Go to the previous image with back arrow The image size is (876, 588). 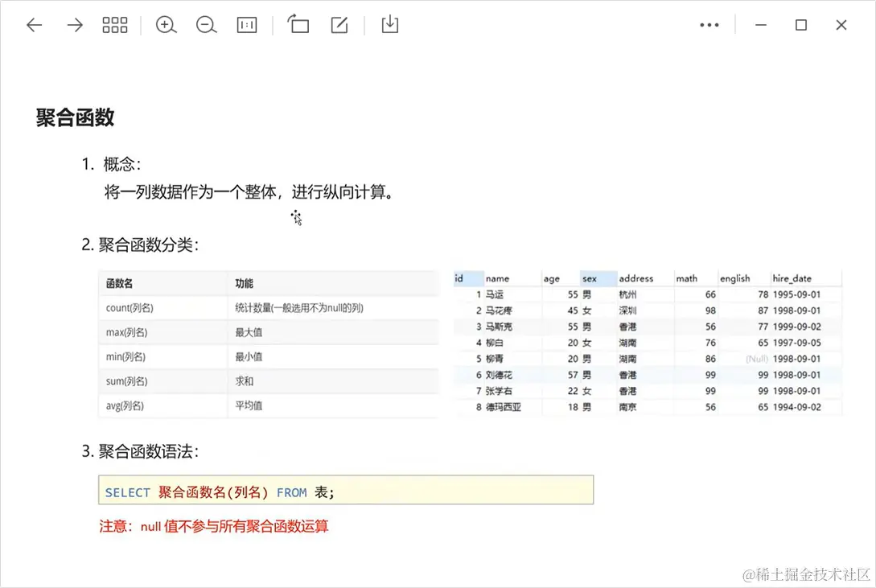pos(35,25)
